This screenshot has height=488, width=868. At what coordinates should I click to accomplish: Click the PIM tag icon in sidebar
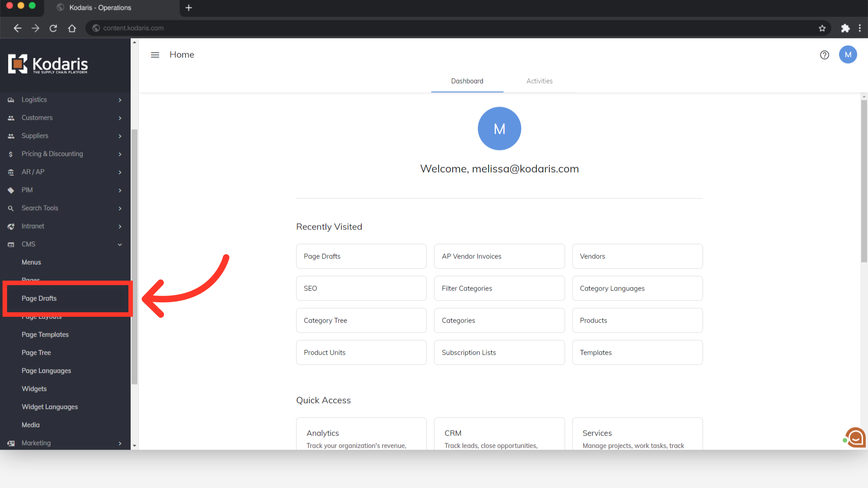coord(11,190)
